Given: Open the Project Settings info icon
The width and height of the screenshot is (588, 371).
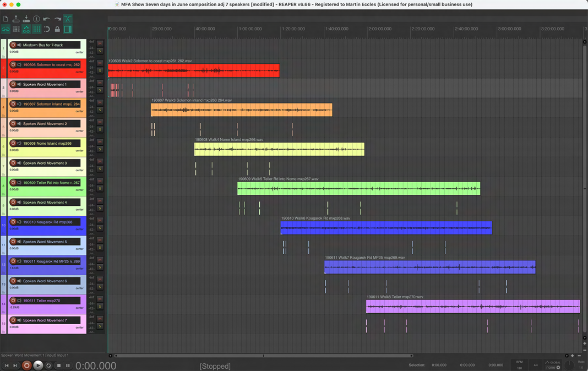Looking at the screenshot, I should tap(36, 19).
